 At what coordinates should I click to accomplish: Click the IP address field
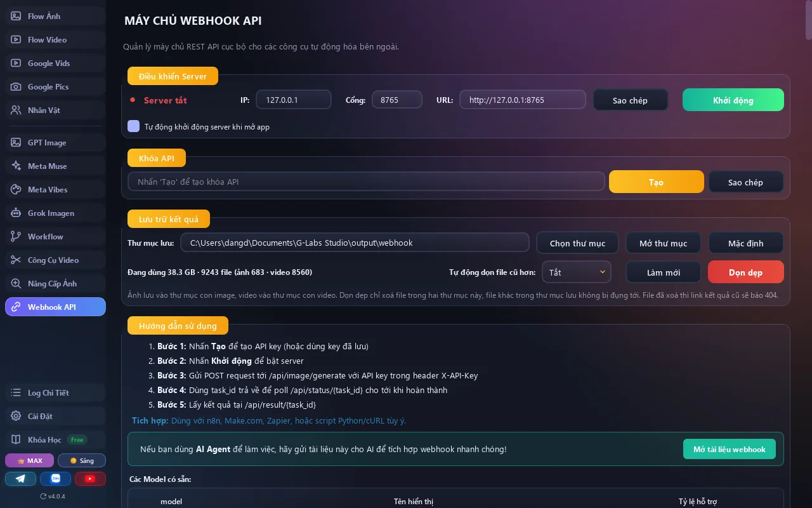pos(294,100)
